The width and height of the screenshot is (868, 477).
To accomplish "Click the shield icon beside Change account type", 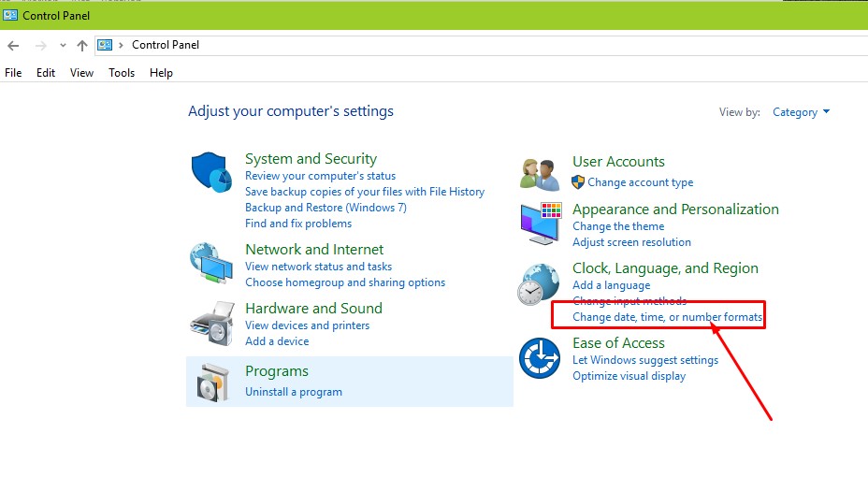I will pyautogui.click(x=578, y=182).
